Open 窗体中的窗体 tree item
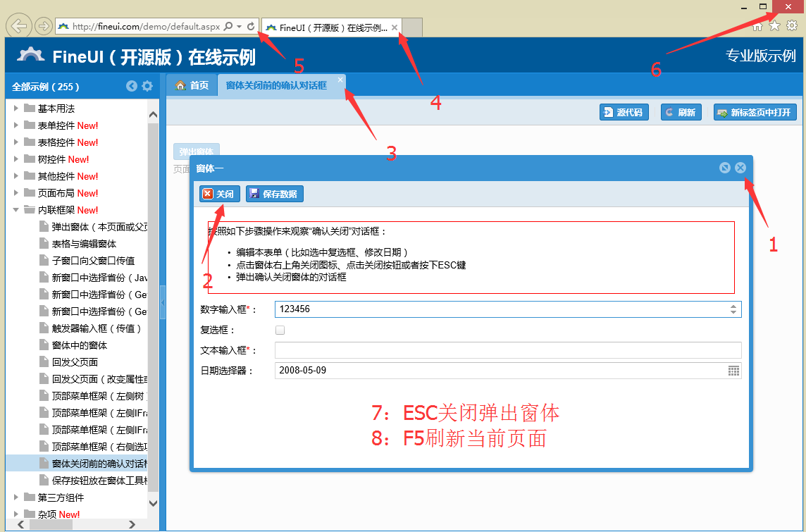 pos(79,345)
